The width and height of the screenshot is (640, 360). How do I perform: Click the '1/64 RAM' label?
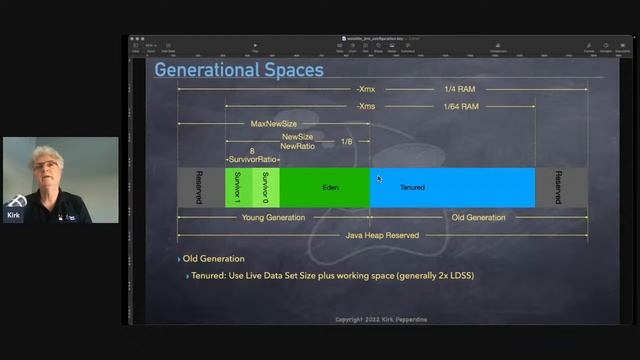(x=461, y=107)
